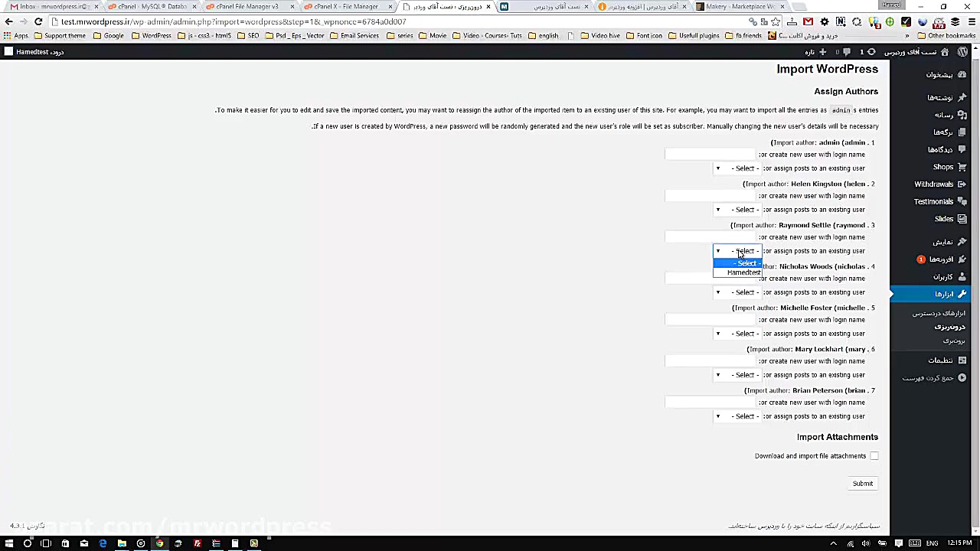Open the Other bookmarks folder
Image resolution: width=980 pixels, height=551 pixels.
pyautogui.click(x=946, y=35)
